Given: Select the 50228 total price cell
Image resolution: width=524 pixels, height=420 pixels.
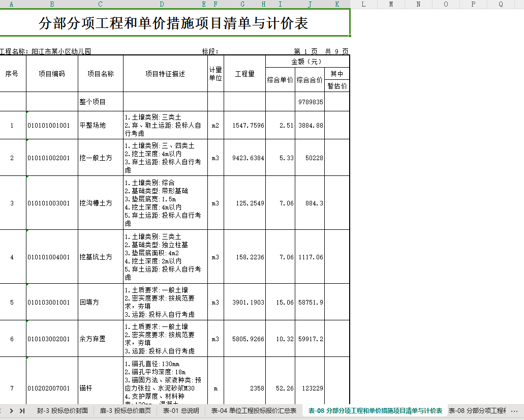Looking at the screenshot, I should tap(310, 158).
